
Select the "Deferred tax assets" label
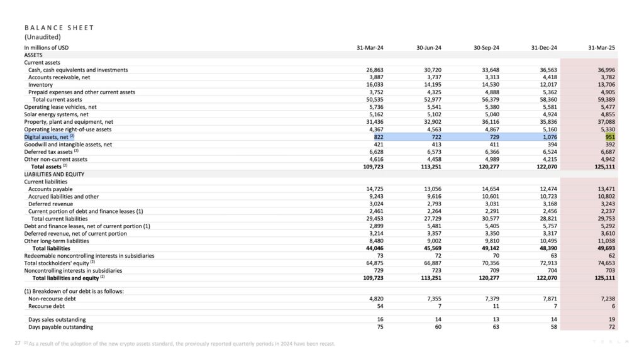pyautogui.click(x=52, y=152)
